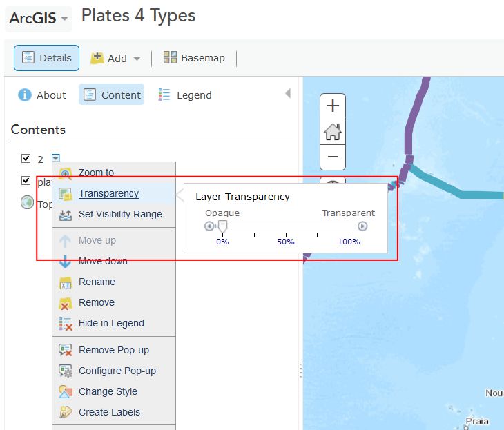
Task: Click the Create Labels icon
Action: pos(66,412)
